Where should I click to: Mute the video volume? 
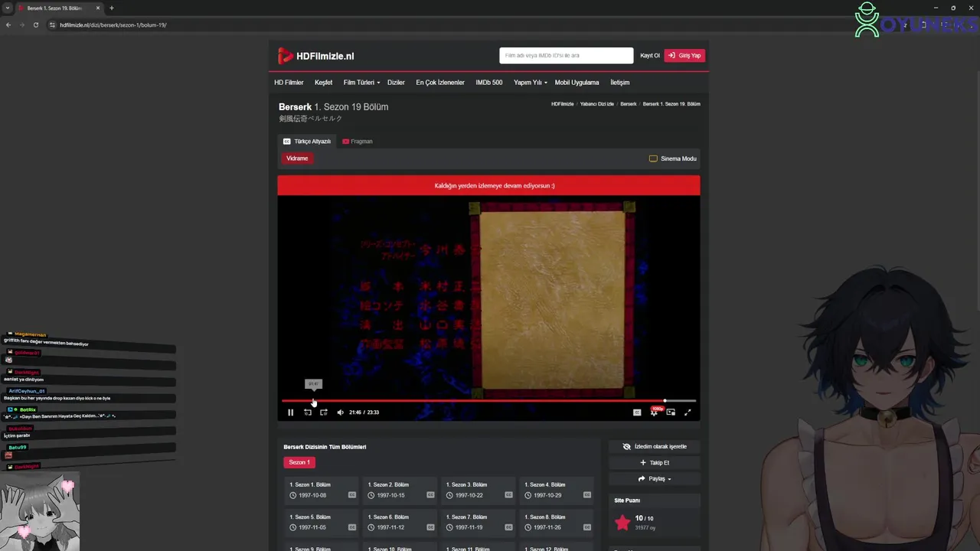(340, 412)
